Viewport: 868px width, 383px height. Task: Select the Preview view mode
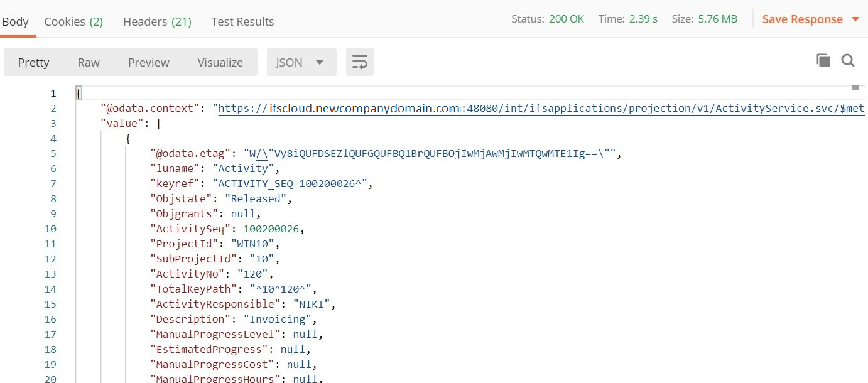pyautogui.click(x=149, y=62)
